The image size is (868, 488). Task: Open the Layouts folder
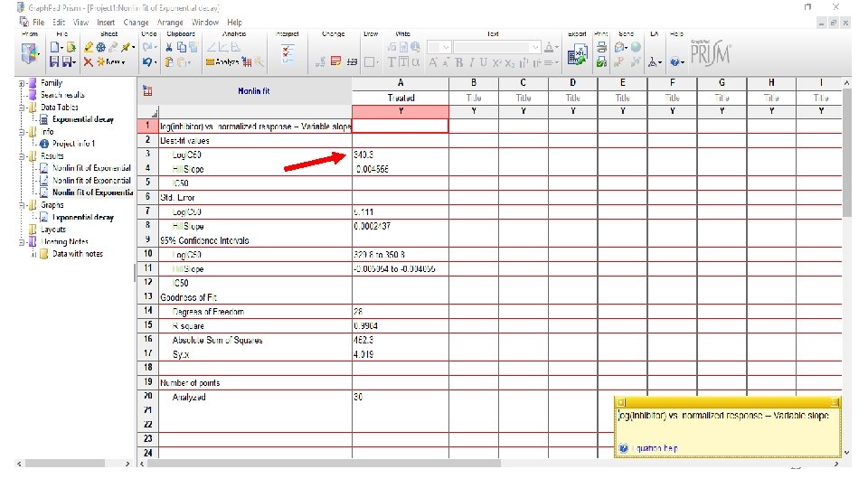pyautogui.click(x=53, y=230)
